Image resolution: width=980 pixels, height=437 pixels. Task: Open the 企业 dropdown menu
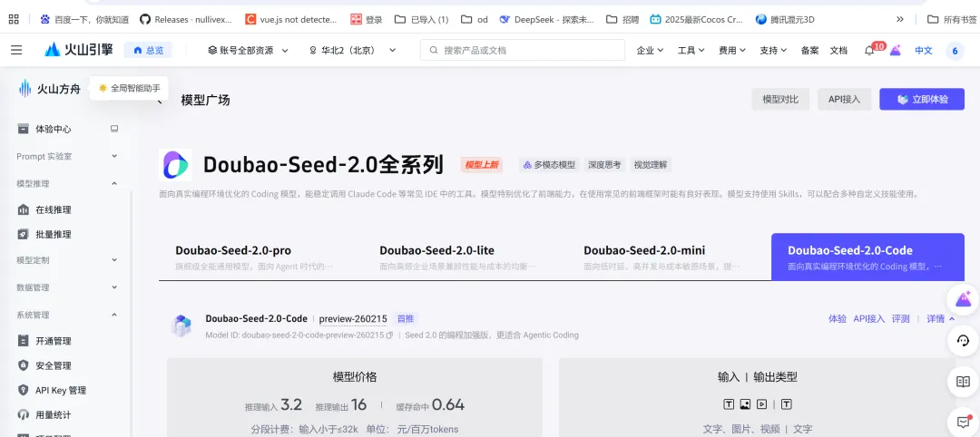coord(650,51)
